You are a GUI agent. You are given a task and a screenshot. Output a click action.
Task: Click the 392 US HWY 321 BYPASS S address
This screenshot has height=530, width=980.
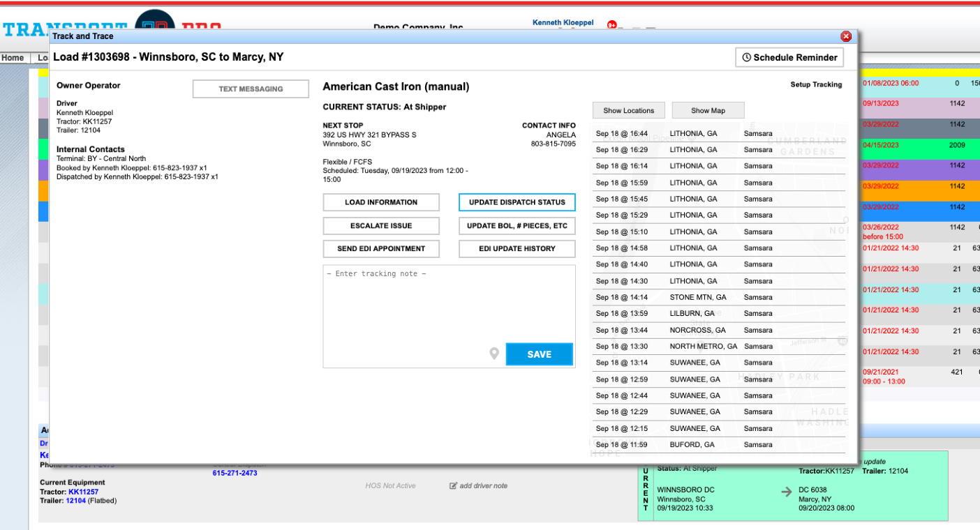click(x=369, y=135)
